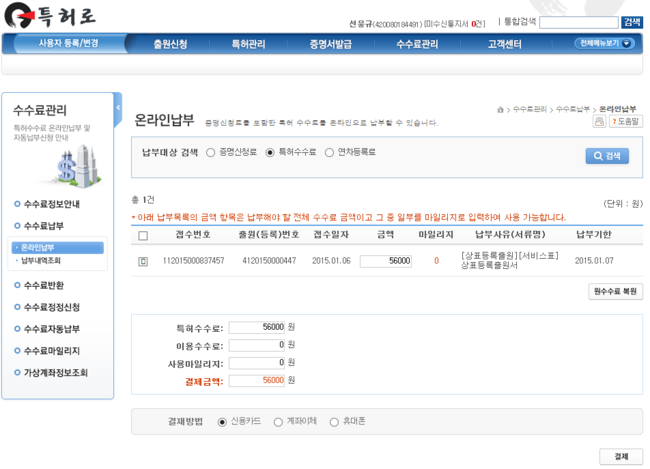Open the 출원신청 top menu
The width and height of the screenshot is (650, 469).
tap(170, 44)
